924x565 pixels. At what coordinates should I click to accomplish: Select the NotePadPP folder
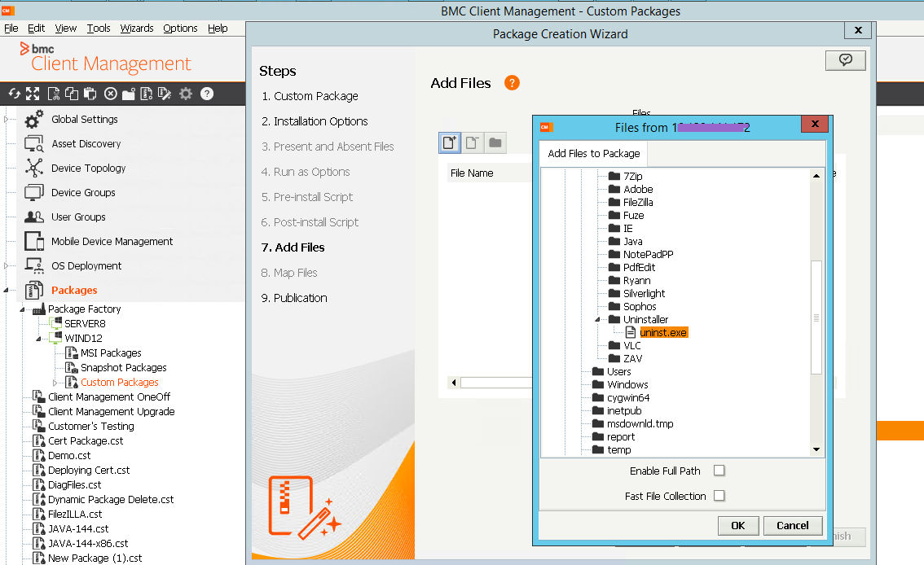tap(649, 254)
